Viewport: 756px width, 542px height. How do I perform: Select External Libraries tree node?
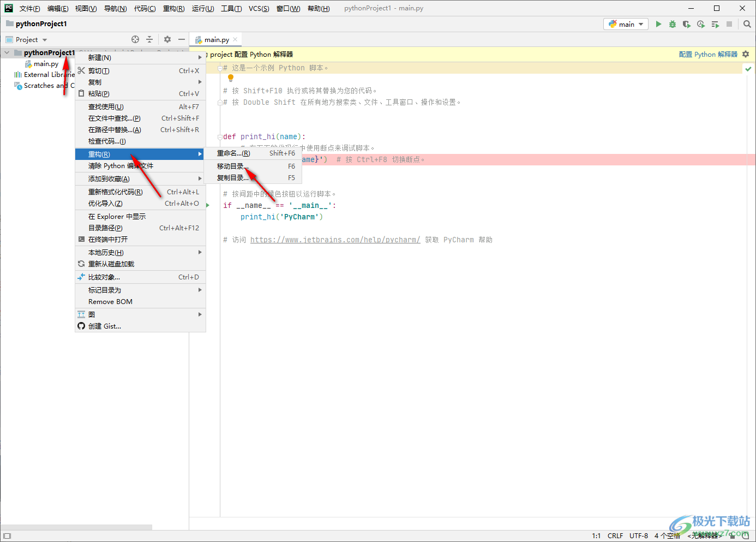44,74
